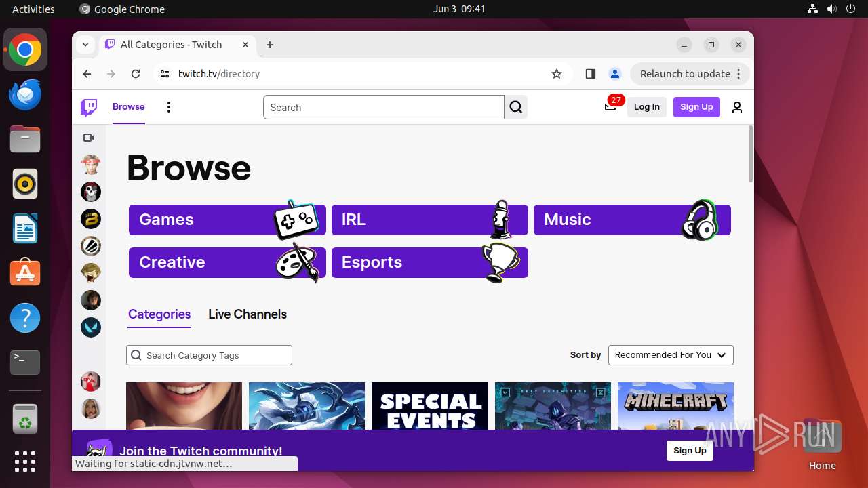Show applications grid in the dock
Screen dimensions: 868x488
pyautogui.click(x=25, y=462)
